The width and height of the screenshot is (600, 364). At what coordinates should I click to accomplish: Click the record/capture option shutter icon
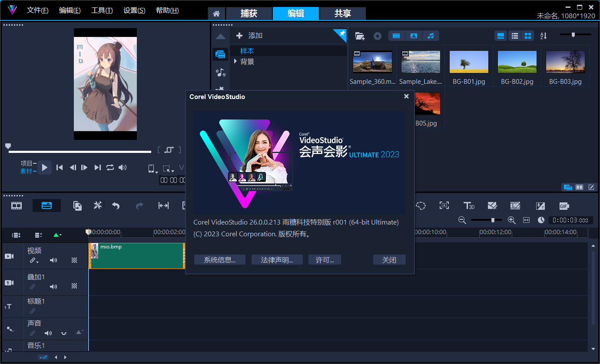coord(378,36)
